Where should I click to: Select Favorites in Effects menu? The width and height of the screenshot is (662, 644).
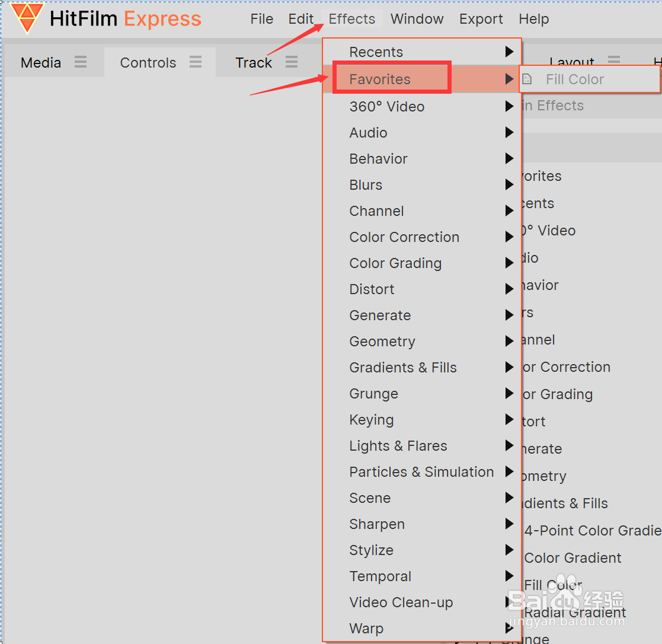(x=422, y=79)
